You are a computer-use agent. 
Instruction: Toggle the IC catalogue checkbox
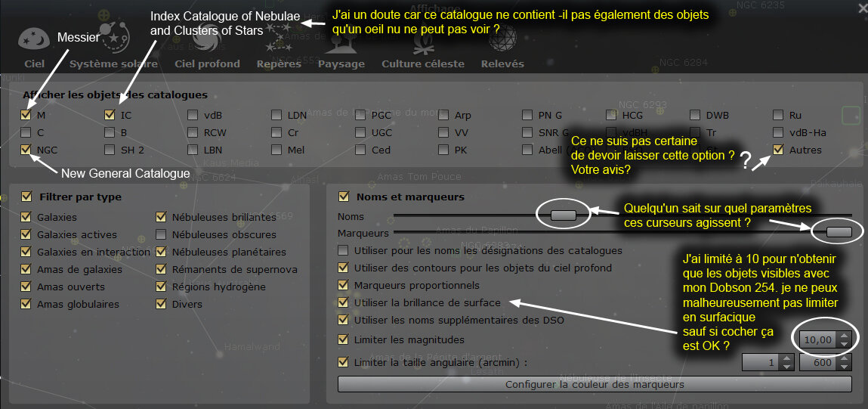[110, 115]
